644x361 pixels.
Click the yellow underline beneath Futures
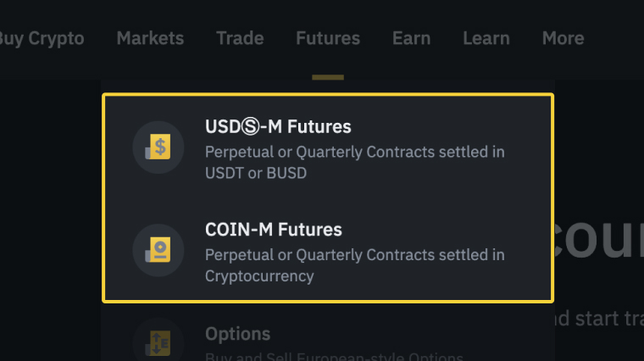328,77
